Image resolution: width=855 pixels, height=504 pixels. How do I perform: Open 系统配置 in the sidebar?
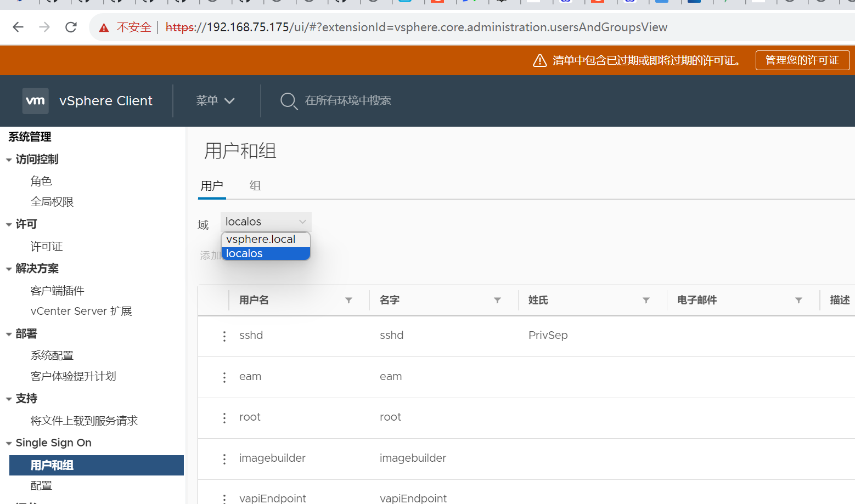pos(52,355)
